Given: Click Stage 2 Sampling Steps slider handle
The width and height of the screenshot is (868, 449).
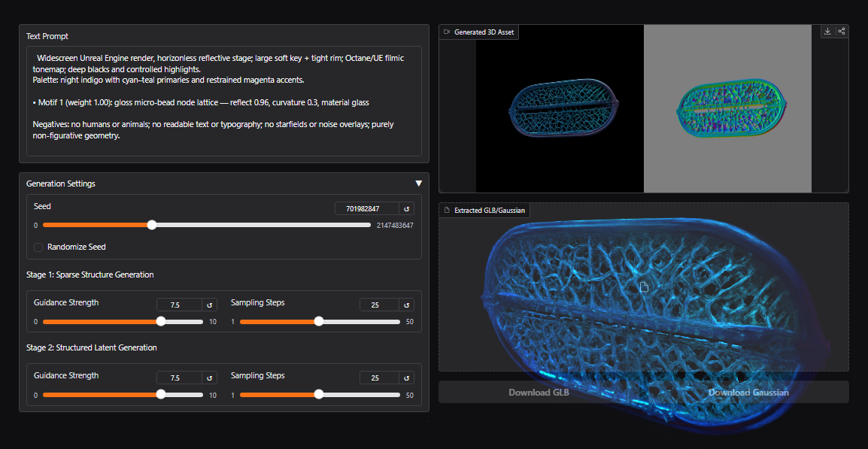Looking at the screenshot, I should click(319, 394).
